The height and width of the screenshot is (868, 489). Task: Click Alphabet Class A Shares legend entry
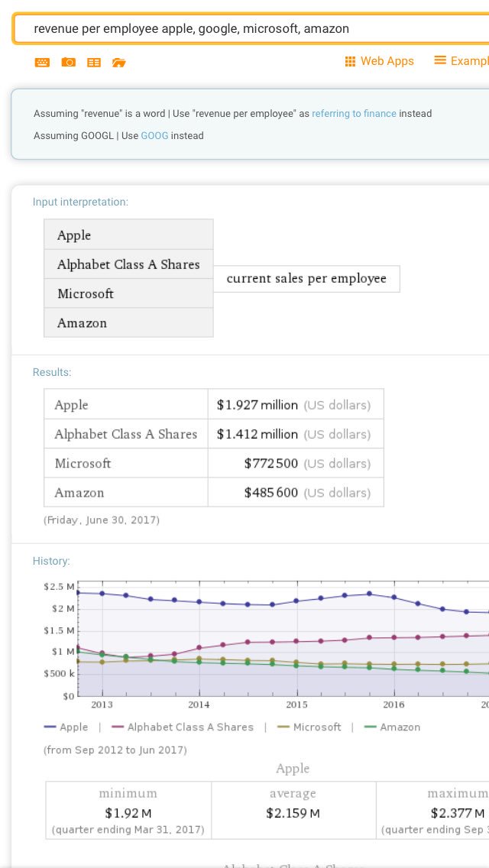tap(182, 727)
